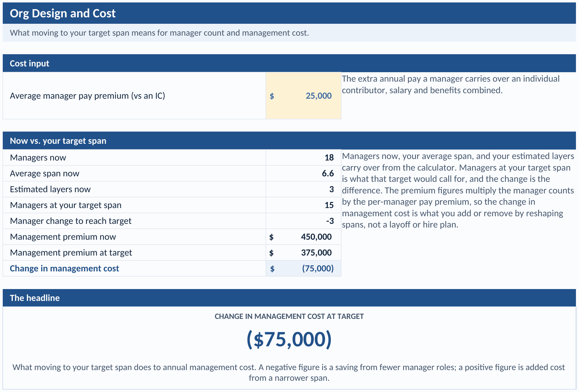This screenshot has height=392, width=579.
Task: Click 'CHANGE IN MANAGEMENT COST AT TARGET' caption
Action: (289, 316)
